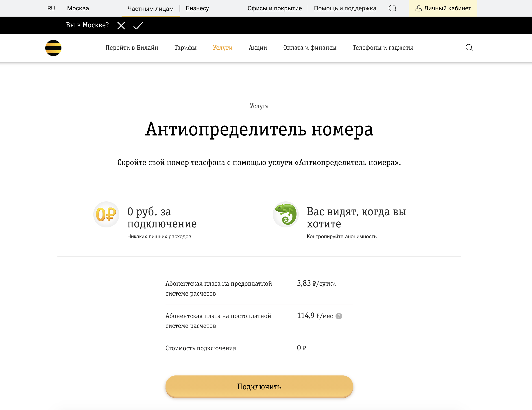Click the search icon in the top bar
The width and height of the screenshot is (532, 410).
[392, 8]
